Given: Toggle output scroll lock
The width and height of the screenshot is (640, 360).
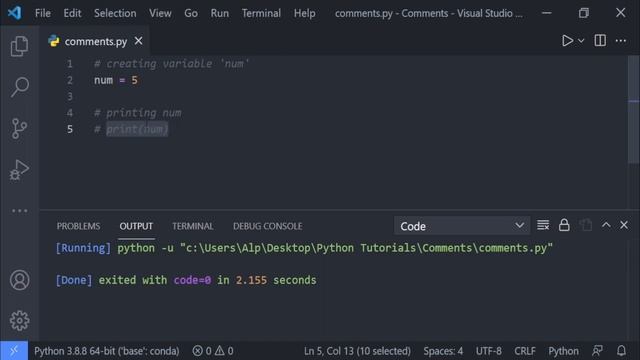Looking at the screenshot, I should pos(564,224).
